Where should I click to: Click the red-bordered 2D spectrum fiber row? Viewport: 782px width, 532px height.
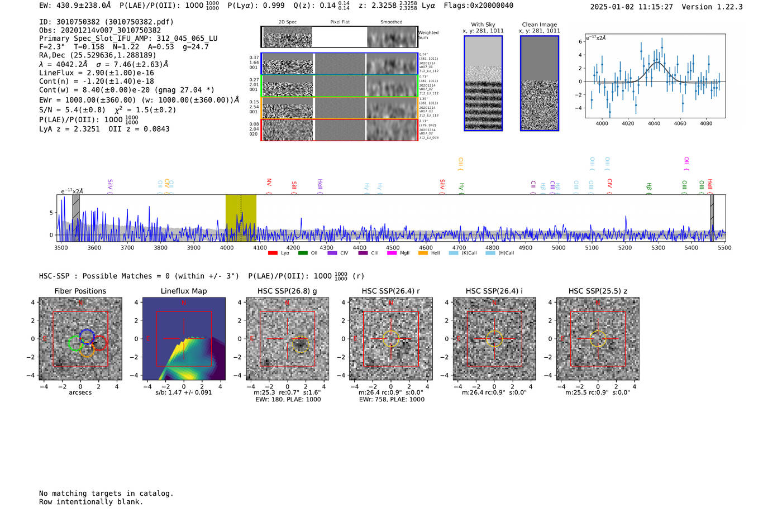coord(340,130)
